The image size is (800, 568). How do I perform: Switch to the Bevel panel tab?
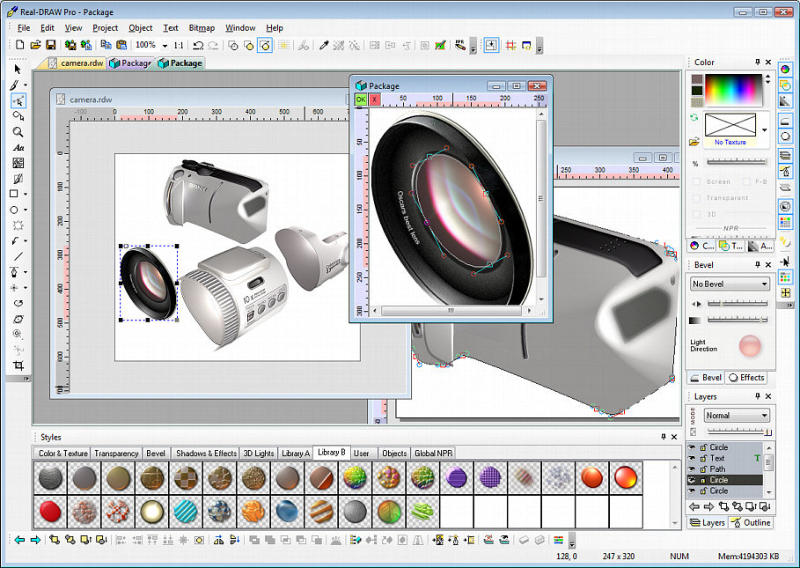pos(706,378)
